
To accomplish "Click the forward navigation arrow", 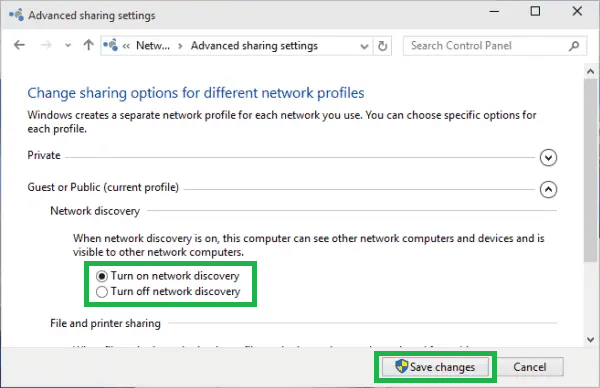I will (x=46, y=45).
